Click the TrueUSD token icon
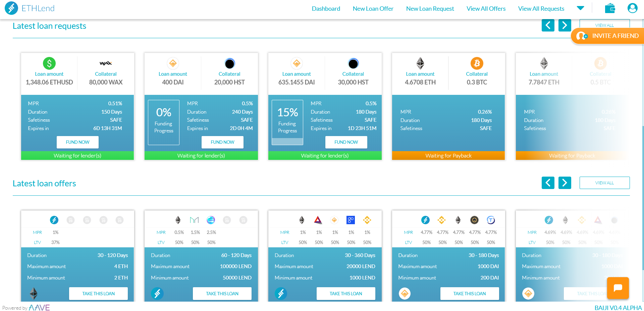Image resolution: width=644 pixels, height=311 pixels. point(491,220)
